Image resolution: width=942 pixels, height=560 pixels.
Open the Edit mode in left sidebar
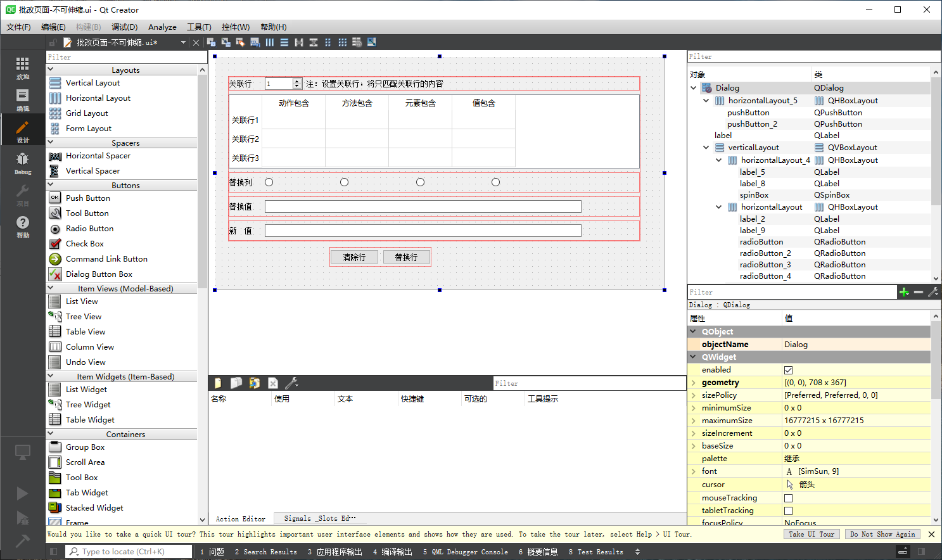(23, 99)
